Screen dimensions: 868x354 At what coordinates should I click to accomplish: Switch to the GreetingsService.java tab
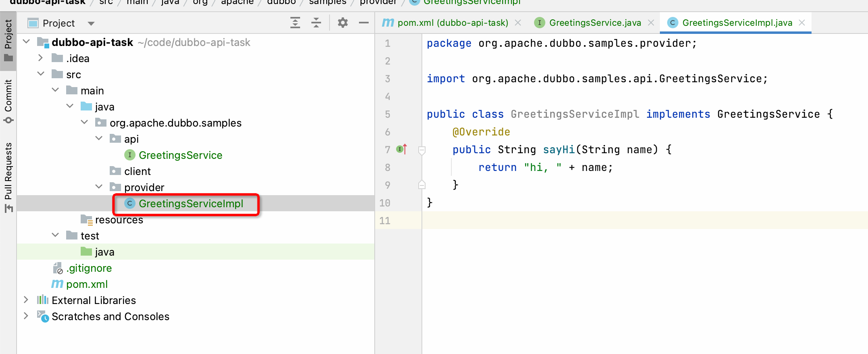tap(595, 23)
